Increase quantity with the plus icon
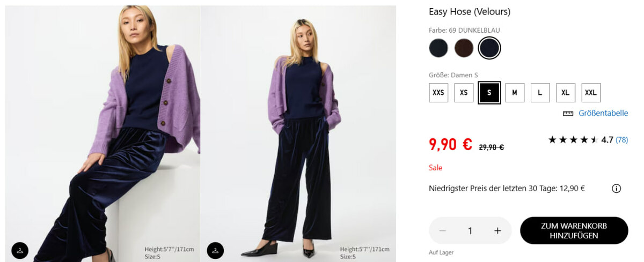Screen dimensions: 644x262 point(497,230)
